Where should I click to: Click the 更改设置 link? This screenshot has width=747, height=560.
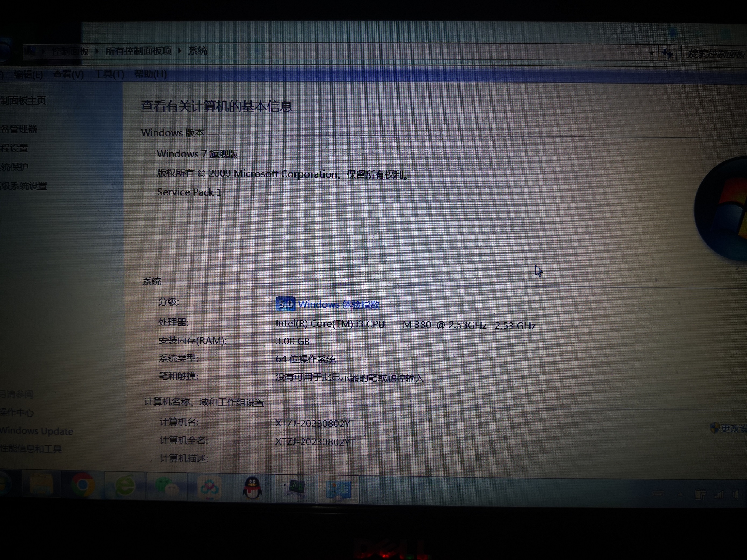[734, 428]
